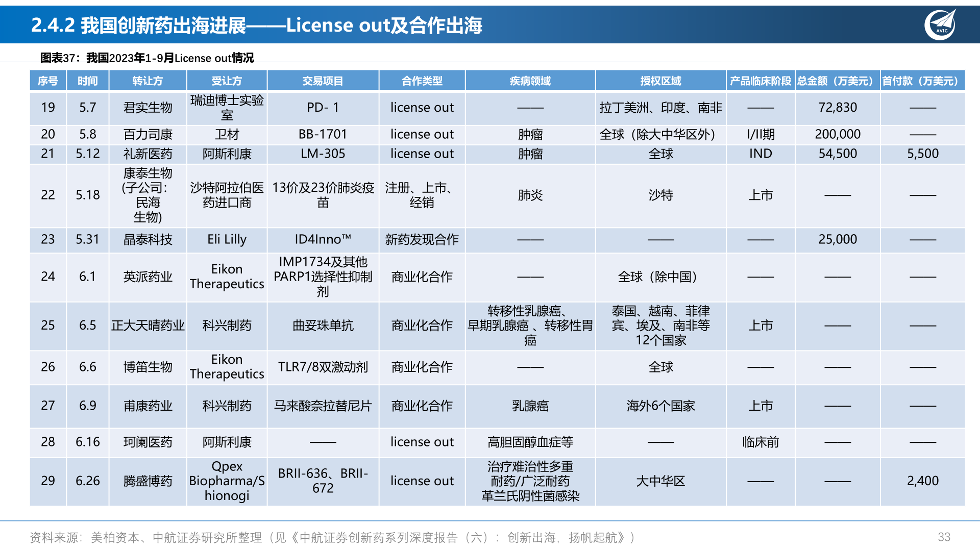980x551 pixels.
Task: Select the '转移性乳腺癌、早期乳腺癌、转移性胃癌' cell
Action: [x=530, y=325]
